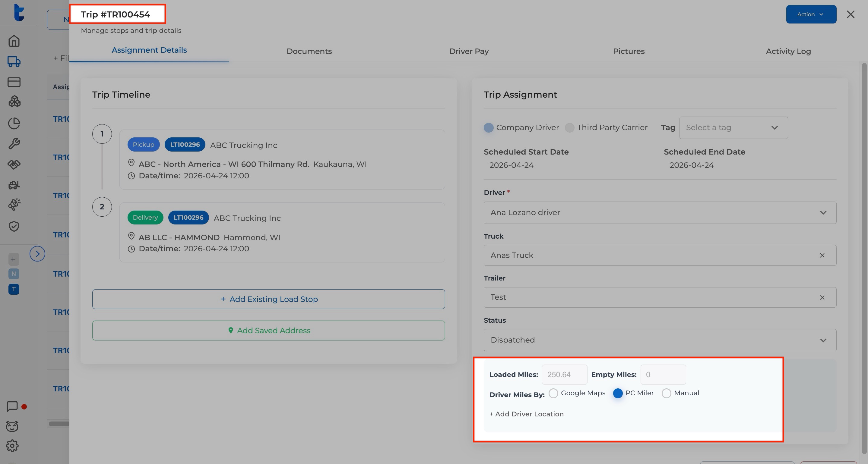Click Add Existing Load Stop button
The image size is (868, 464).
(x=268, y=299)
